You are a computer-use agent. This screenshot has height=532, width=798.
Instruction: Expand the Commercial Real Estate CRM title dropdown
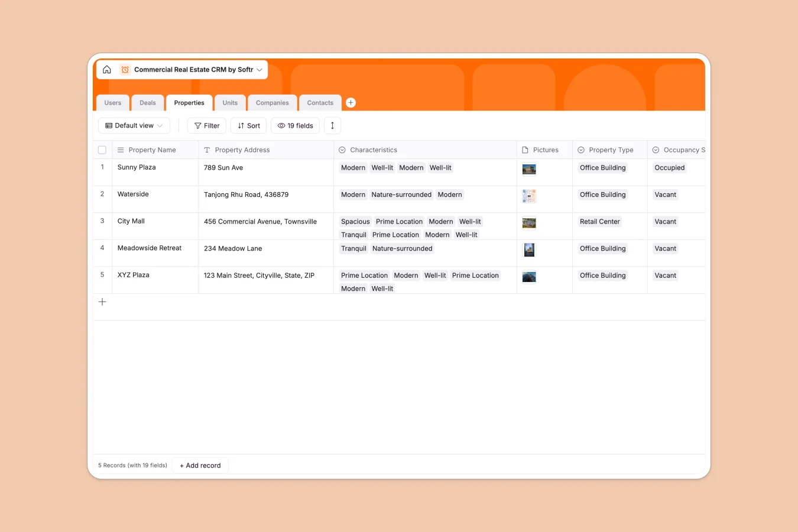(x=260, y=69)
